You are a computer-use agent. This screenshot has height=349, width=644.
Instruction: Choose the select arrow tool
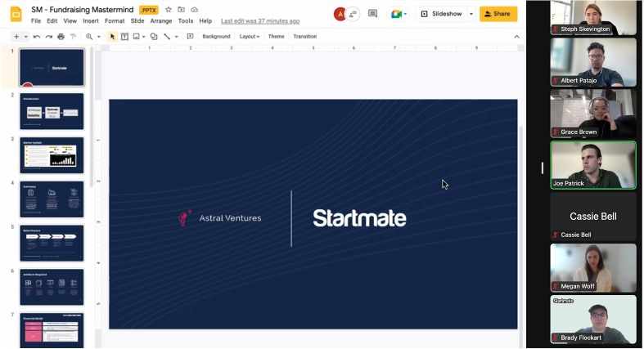(112, 37)
